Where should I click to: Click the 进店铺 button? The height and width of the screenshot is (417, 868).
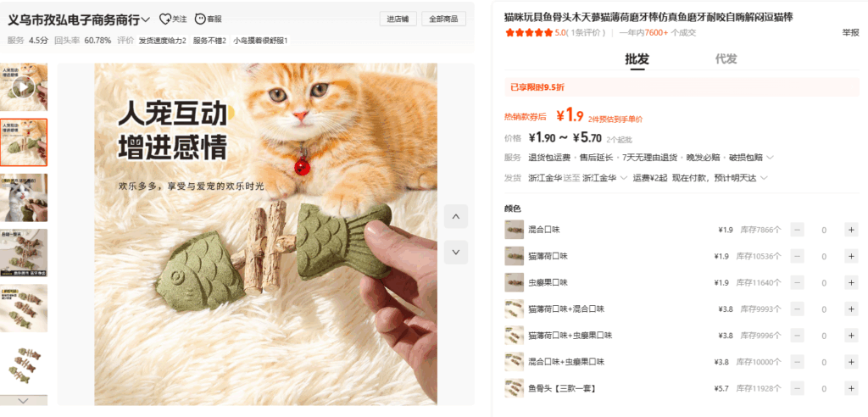(398, 19)
